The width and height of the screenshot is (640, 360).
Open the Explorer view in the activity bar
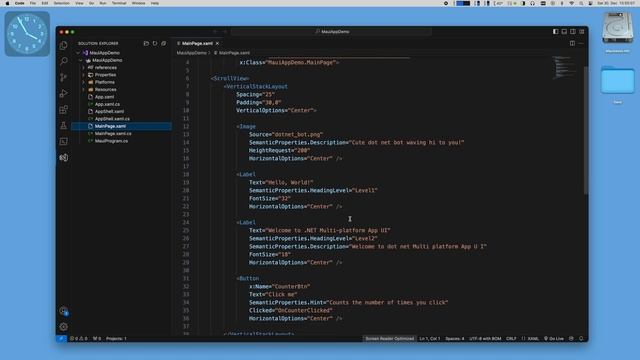(x=63, y=45)
